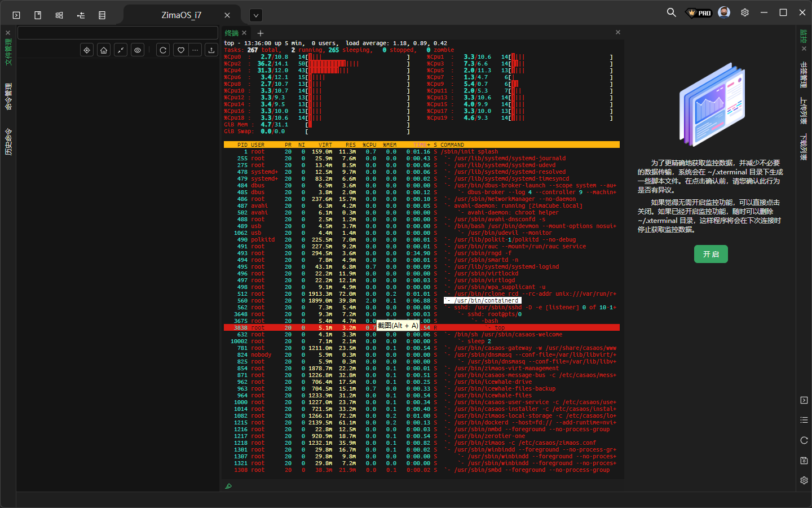Open the layout blocks icon in the top toolbar
This screenshot has height=508, width=812.
tap(59, 15)
